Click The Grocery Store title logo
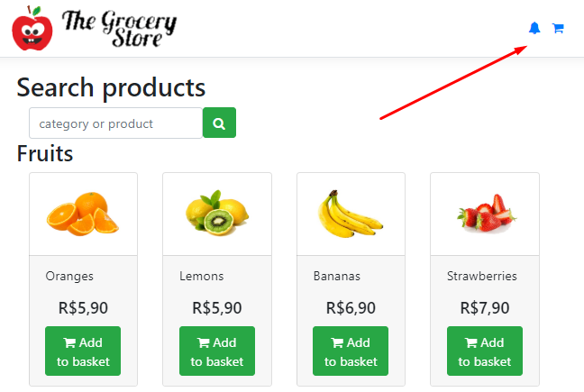The image size is (584, 392). 119,29
